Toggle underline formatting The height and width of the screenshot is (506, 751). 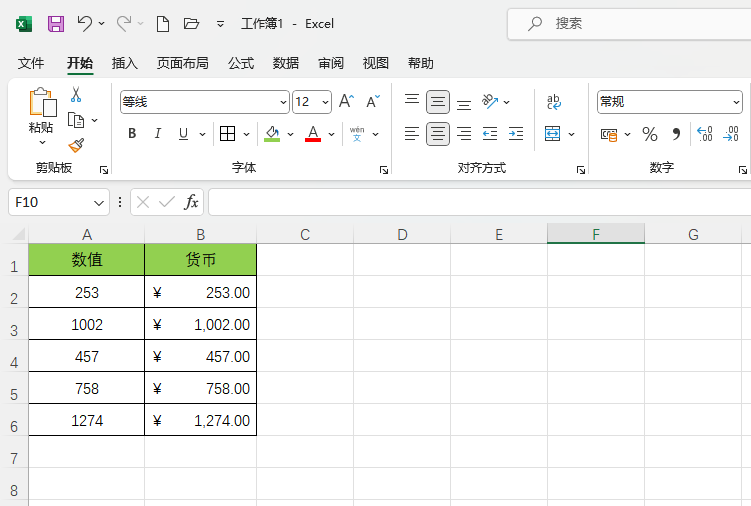tap(183, 134)
